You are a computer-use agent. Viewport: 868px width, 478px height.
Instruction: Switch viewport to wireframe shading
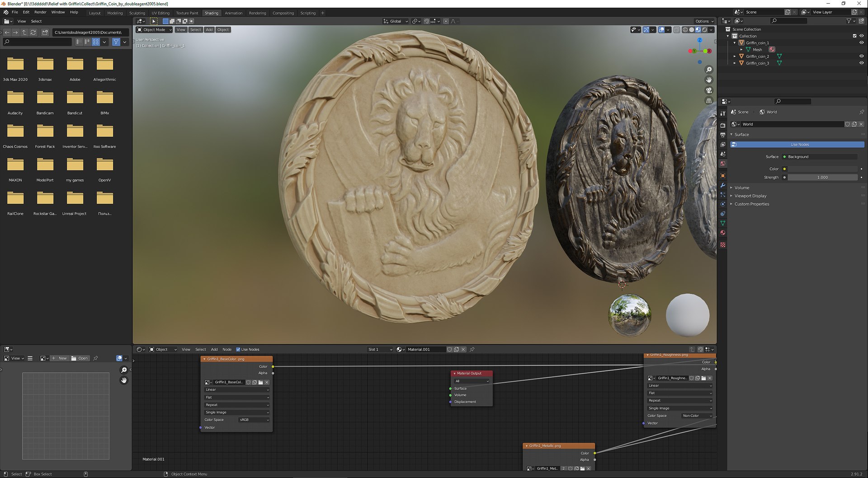coord(685,30)
